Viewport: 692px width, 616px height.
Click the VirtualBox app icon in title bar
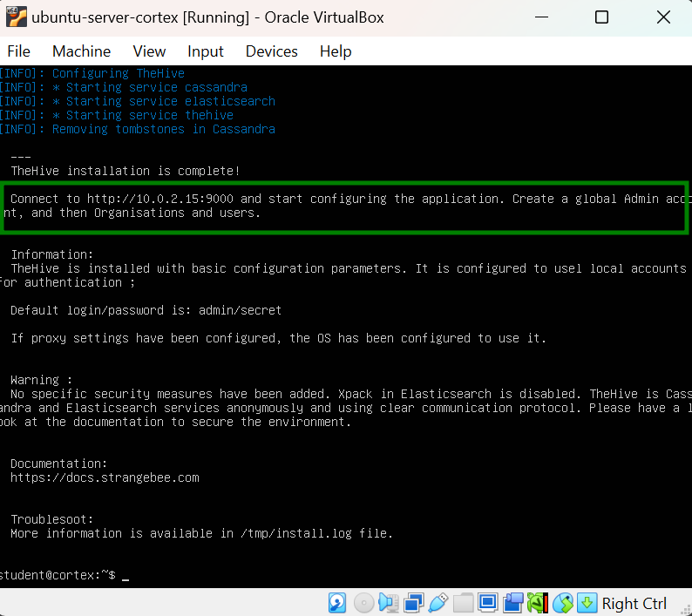pos(16,17)
